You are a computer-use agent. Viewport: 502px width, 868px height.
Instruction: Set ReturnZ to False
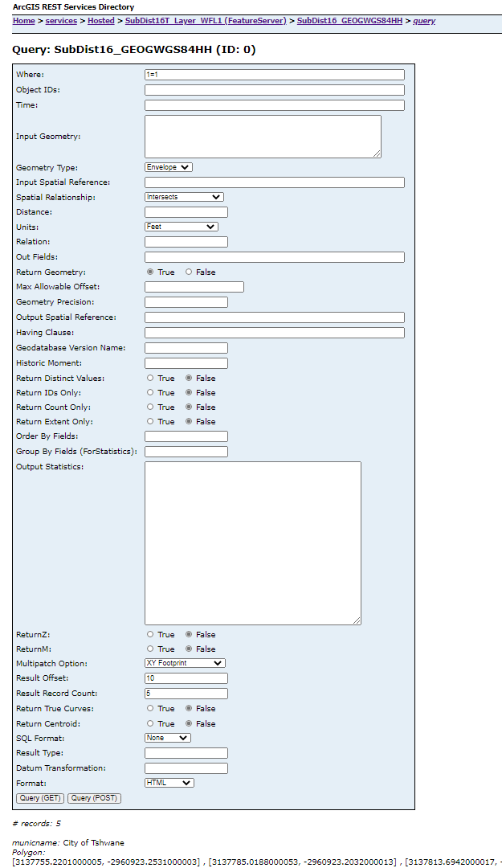[x=189, y=634]
